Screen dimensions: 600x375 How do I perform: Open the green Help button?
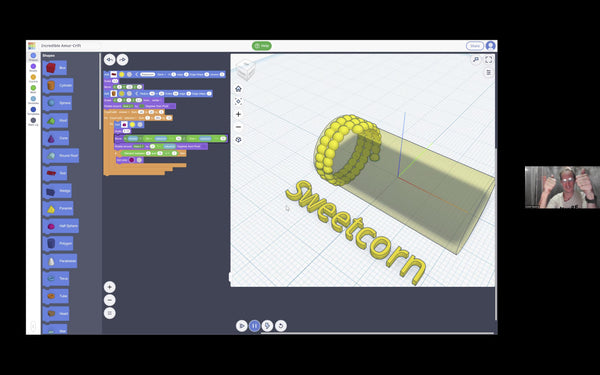pos(262,46)
